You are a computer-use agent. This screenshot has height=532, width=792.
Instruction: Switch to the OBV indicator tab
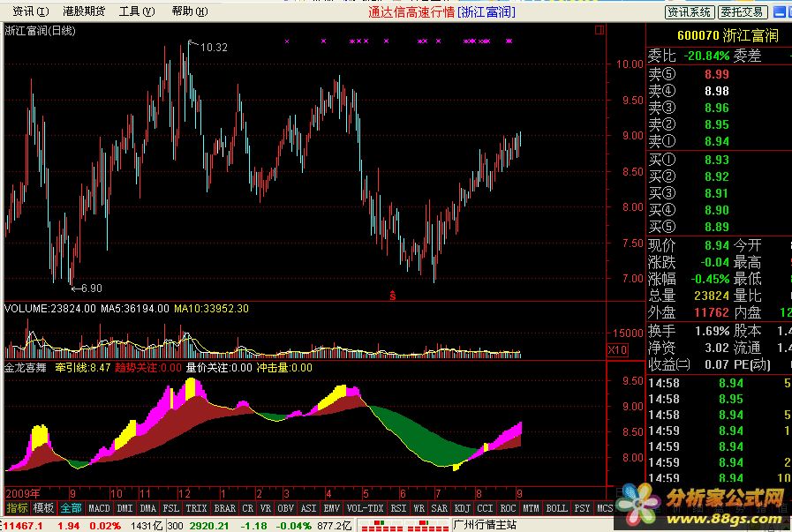pos(286,508)
